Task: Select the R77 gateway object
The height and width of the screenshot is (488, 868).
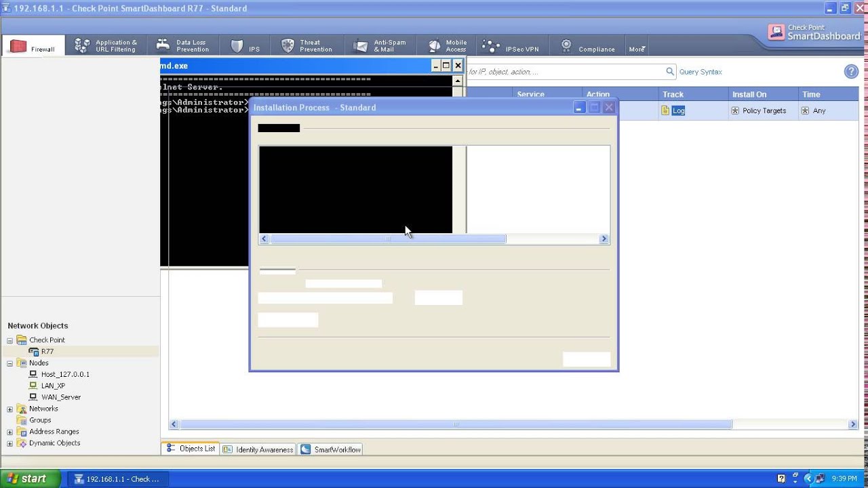Action: (47, 352)
